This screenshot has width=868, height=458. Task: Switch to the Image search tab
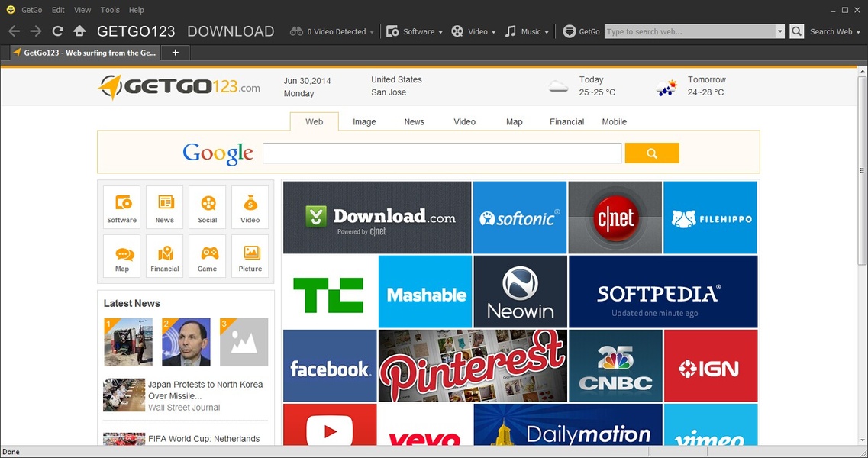364,122
